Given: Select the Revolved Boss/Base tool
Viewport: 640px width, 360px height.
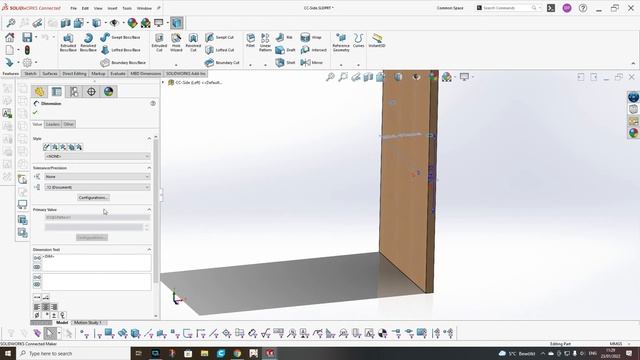Looking at the screenshot, I should pyautogui.click(x=88, y=42).
